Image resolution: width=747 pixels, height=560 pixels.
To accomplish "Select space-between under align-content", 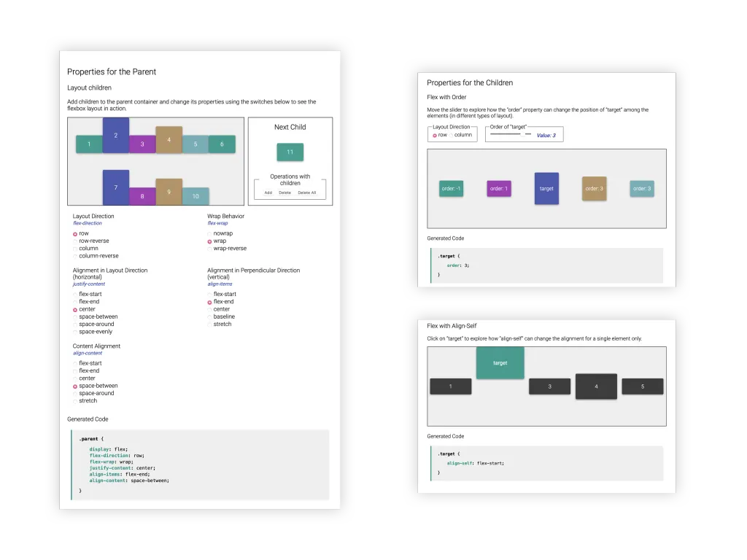I will (x=75, y=386).
